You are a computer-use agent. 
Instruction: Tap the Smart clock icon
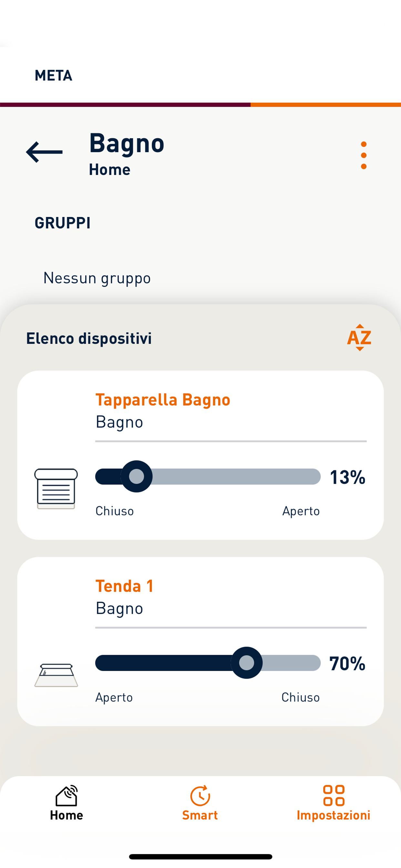200,796
